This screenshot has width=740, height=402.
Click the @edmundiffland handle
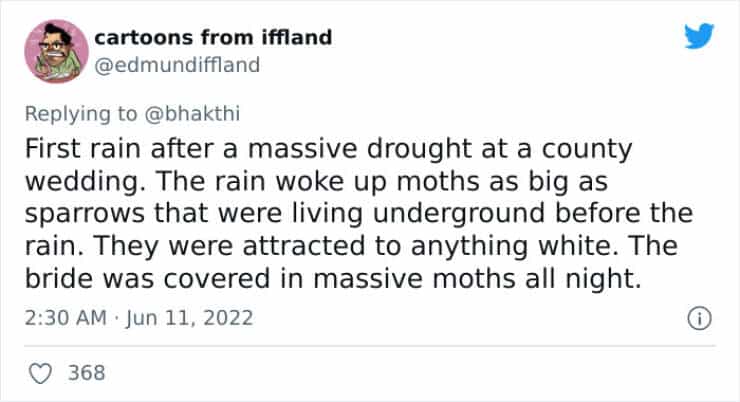178,66
